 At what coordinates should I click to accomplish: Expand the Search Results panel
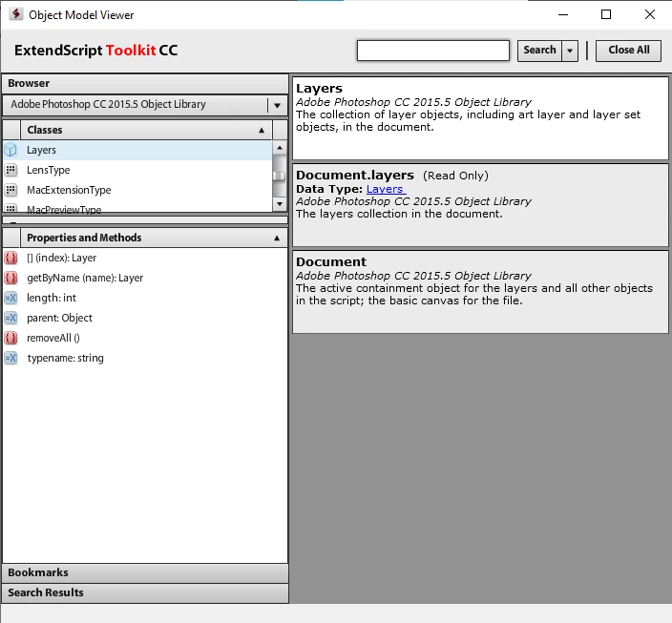pos(145,593)
